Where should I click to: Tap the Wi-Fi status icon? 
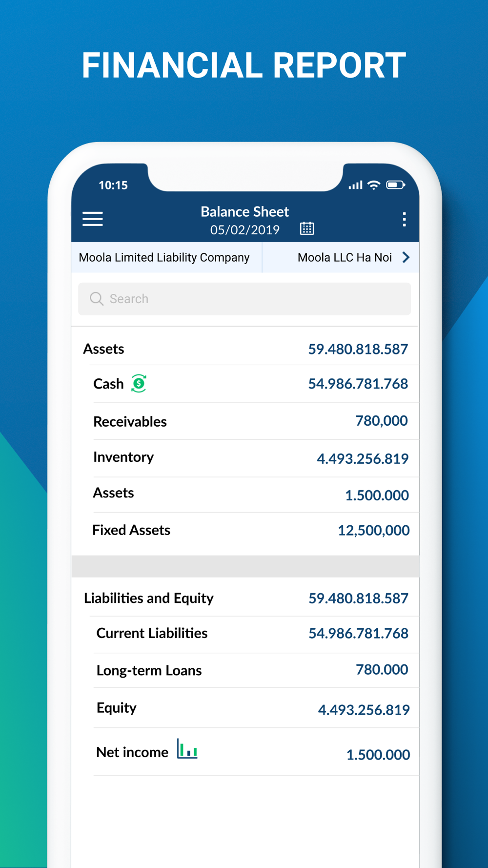pos(374,185)
